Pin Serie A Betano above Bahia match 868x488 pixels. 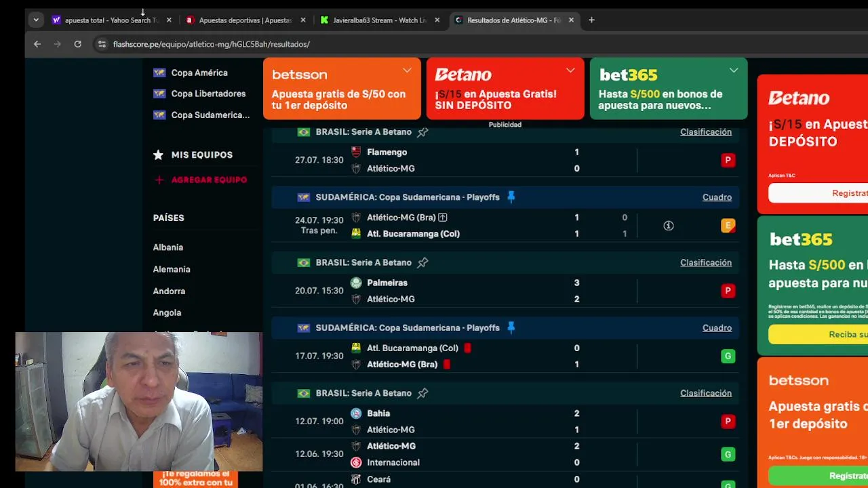click(422, 393)
